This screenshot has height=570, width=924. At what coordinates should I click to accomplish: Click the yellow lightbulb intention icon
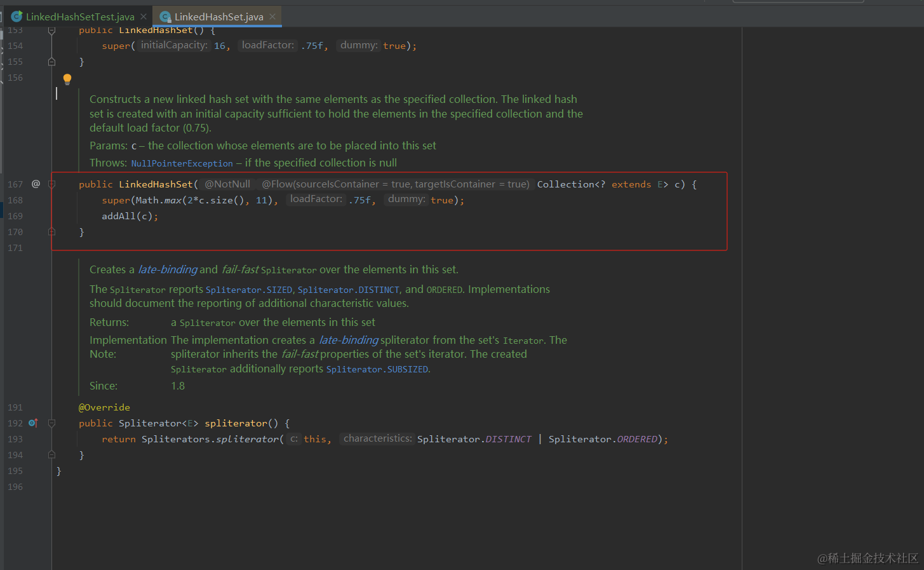click(x=67, y=79)
